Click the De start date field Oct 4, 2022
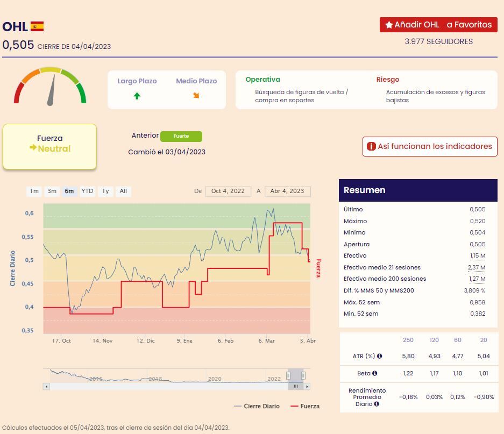The height and width of the screenshot is (434, 504). [228, 191]
